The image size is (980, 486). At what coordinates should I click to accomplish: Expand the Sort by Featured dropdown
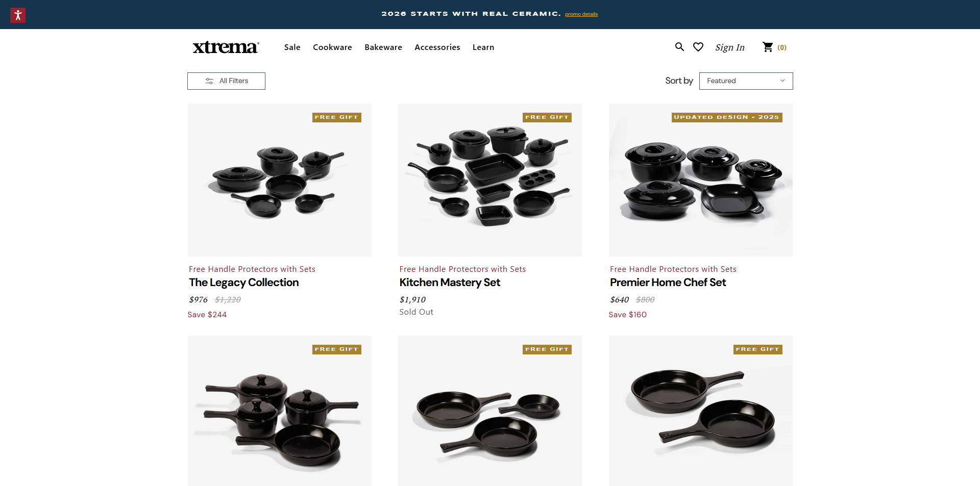(746, 81)
